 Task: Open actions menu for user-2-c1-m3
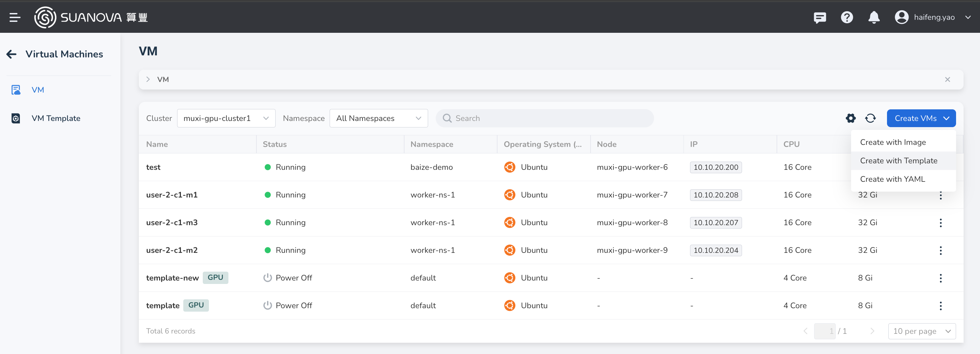940,223
